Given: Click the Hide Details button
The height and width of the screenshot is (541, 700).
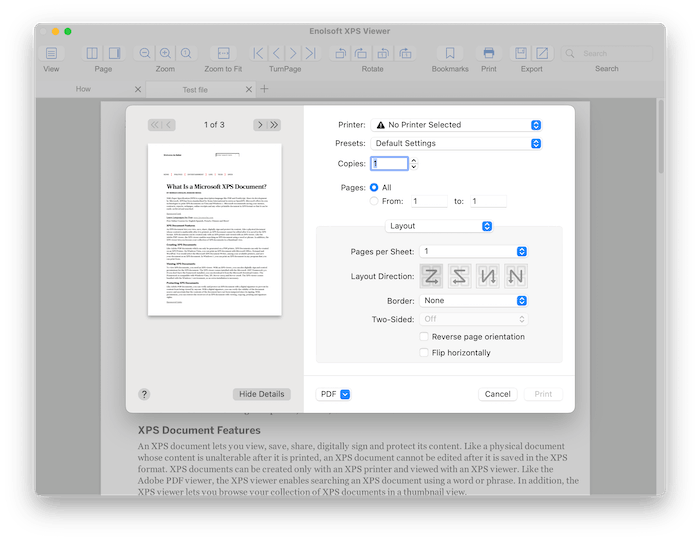Looking at the screenshot, I should pos(261,394).
